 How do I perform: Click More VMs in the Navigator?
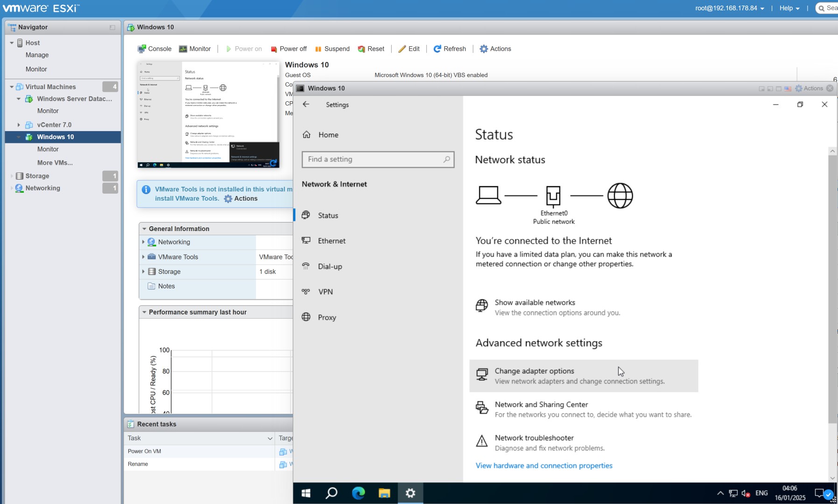55,163
